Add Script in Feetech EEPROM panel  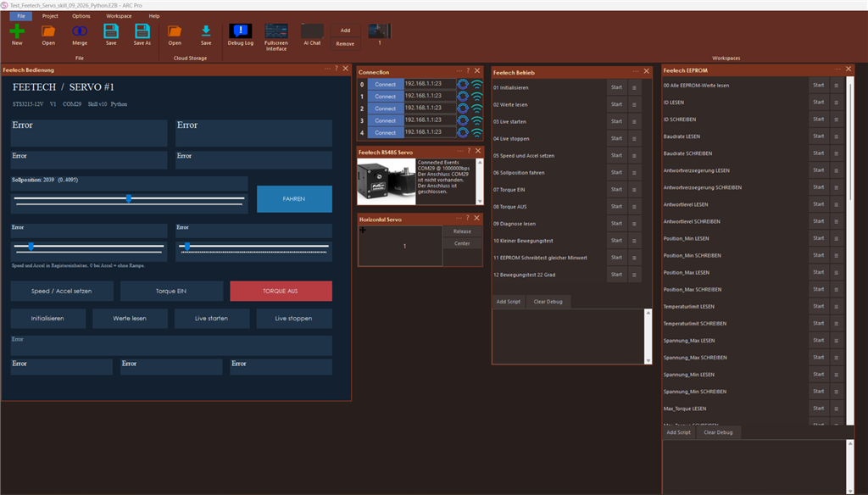point(679,432)
